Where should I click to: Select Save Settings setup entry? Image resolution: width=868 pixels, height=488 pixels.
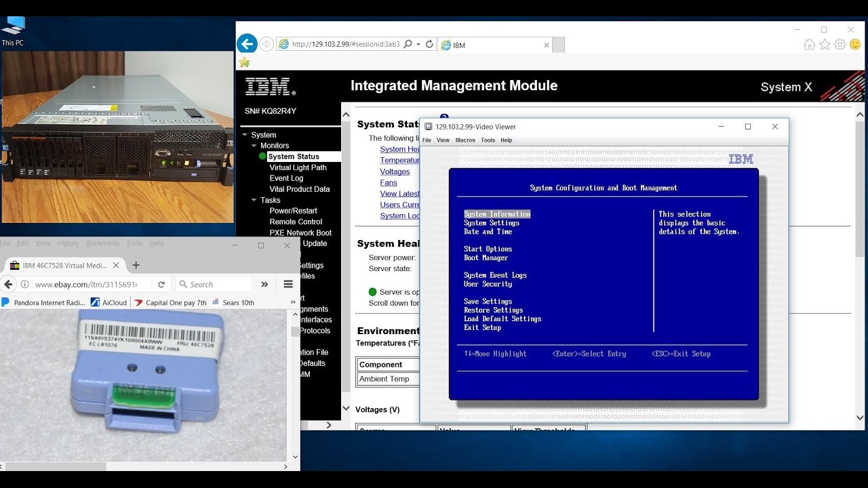[488, 302]
